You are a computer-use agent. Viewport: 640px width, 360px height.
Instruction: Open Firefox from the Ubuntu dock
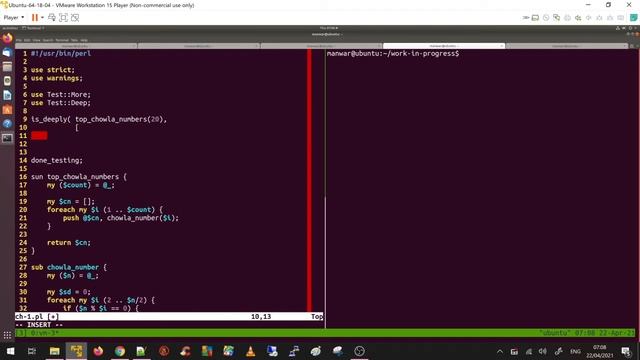click(x=7, y=39)
